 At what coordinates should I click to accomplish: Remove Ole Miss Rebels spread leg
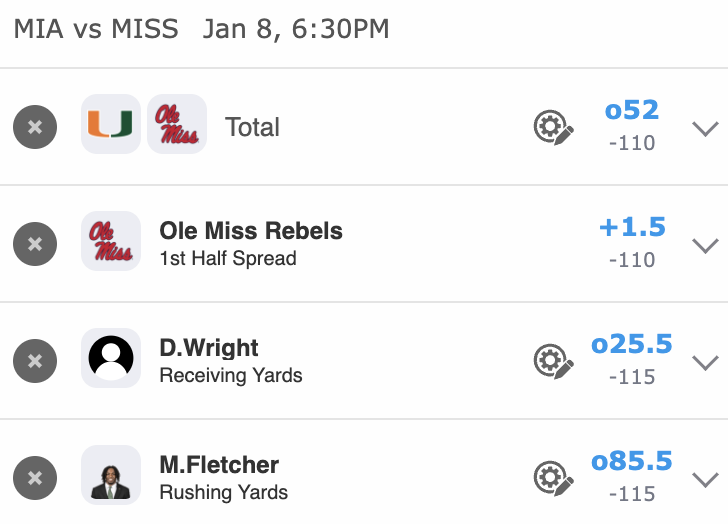pyautogui.click(x=35, y=244)
